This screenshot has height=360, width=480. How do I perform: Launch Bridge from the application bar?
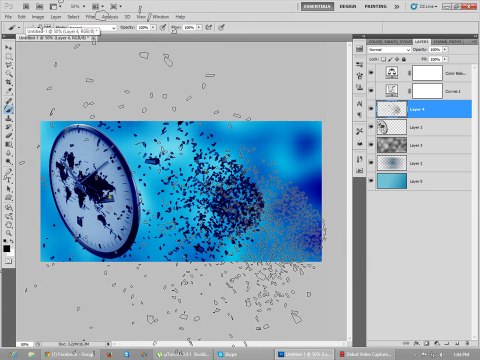26,6
